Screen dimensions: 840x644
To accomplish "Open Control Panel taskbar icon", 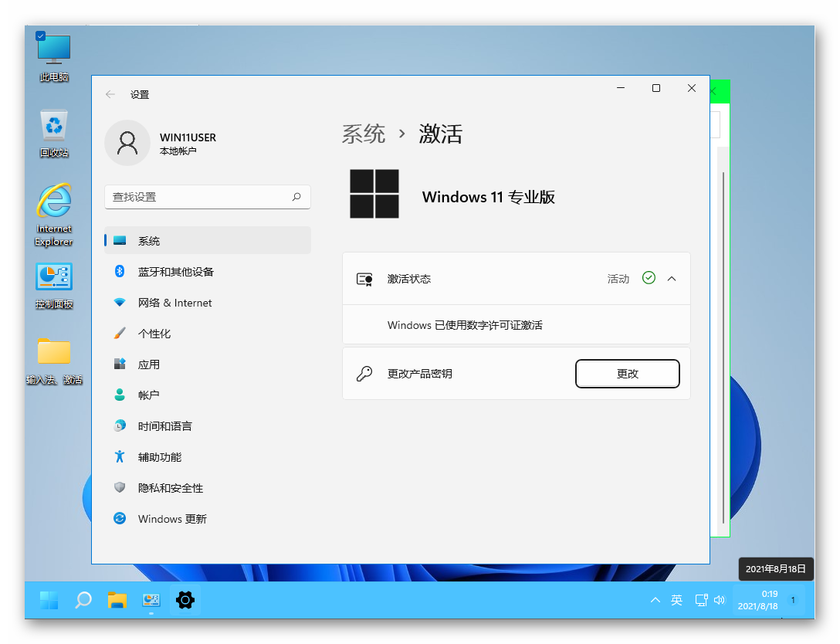I will coord(151,600).
